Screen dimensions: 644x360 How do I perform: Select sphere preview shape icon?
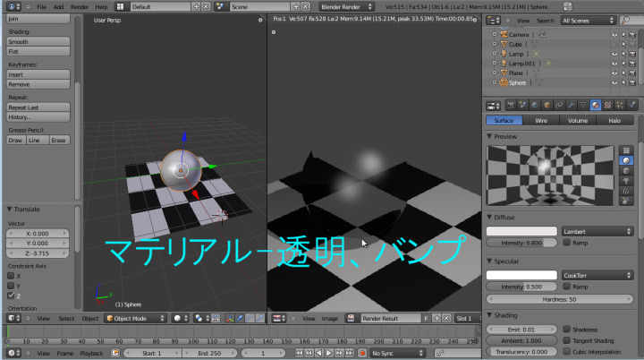click(x=626, y=160)
